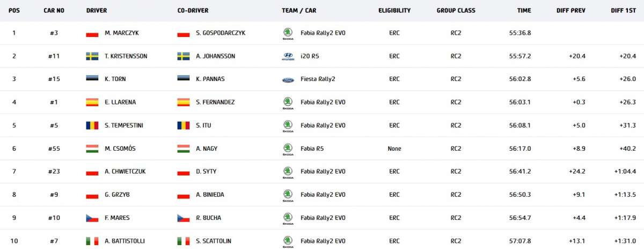Click the Ford logo beside Fiesta Rally2
Viewport: 644px width, 251px height.
pyautogui.click(x=288, y=80)
